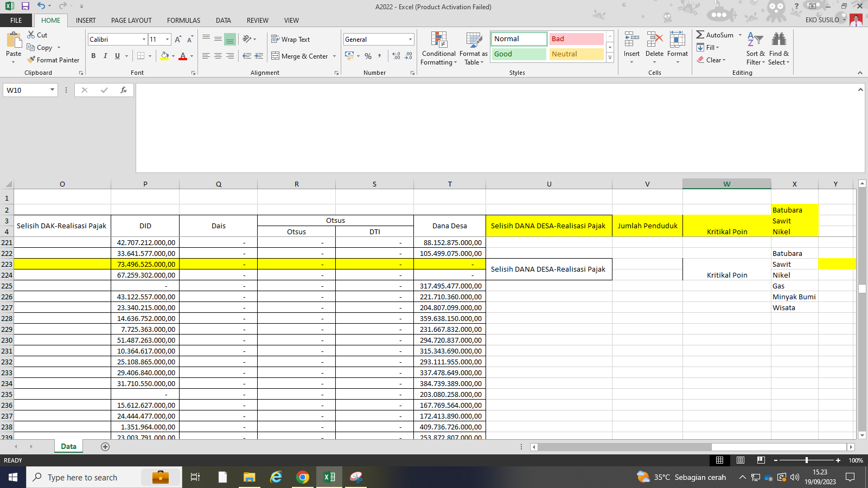Click column W header
Screen dimensions: 868x488
click(x=726, y=184)
